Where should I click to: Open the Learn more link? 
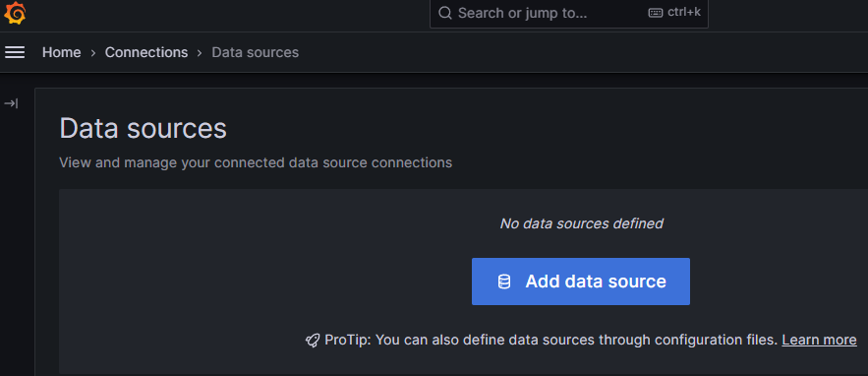(x=819, y=340)
